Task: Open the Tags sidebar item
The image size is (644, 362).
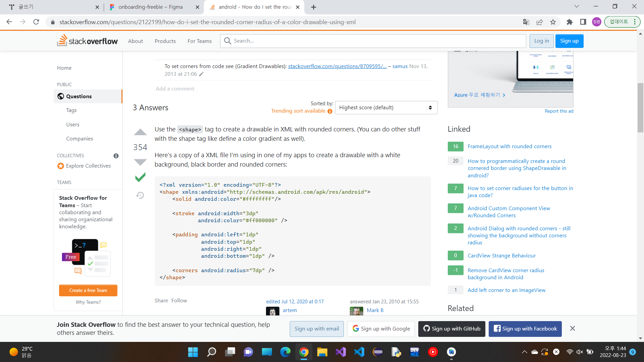Action: [x=71, y=110]
